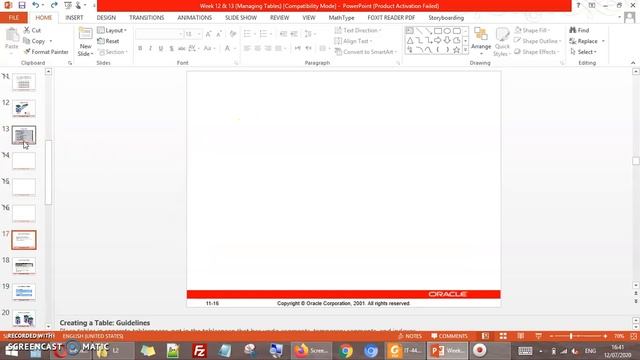Toggle the NOTES pane
640x360 pixels.
click(409, 336)
